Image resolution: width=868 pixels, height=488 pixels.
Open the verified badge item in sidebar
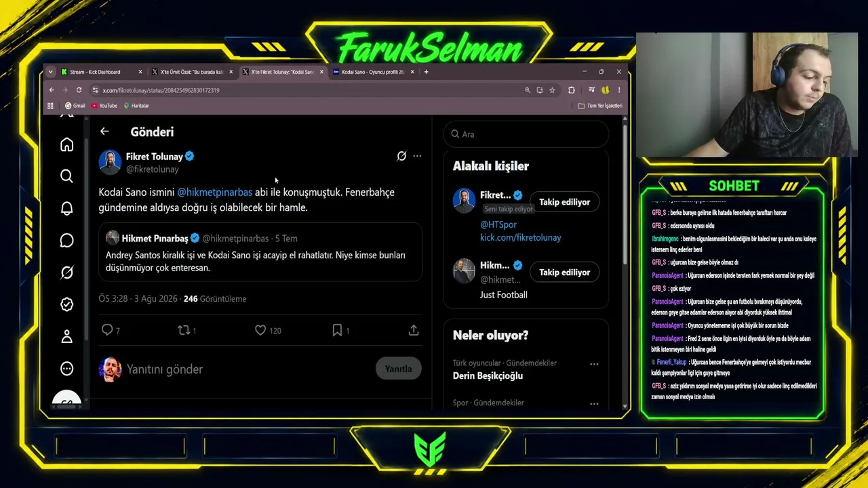66,304
